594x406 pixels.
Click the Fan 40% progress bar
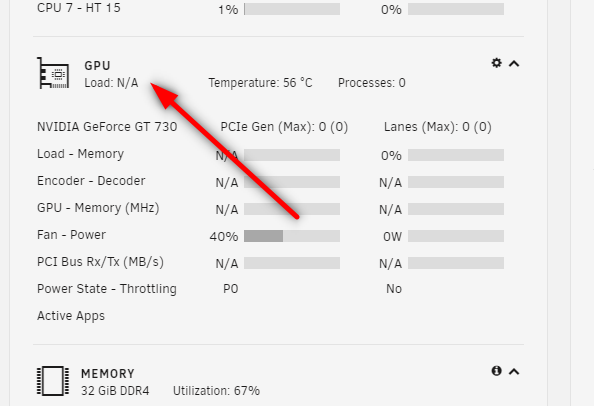(x=292, y=236)
